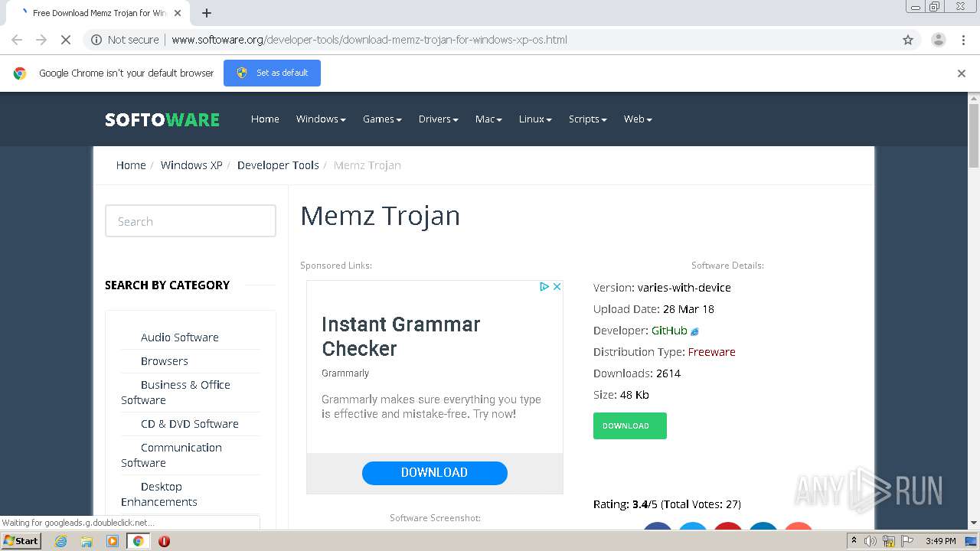
Task: Open the Communication Software category
Action: [171, 455]
